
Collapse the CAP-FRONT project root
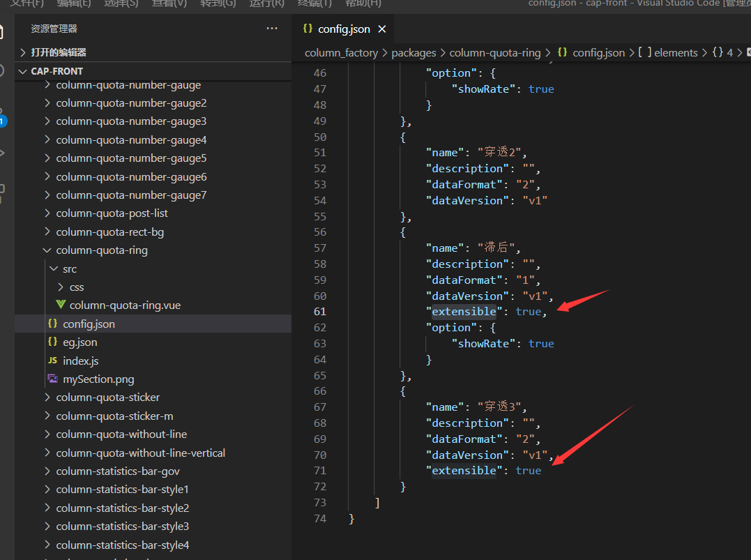pyautogui.click(x=56, y=71)
